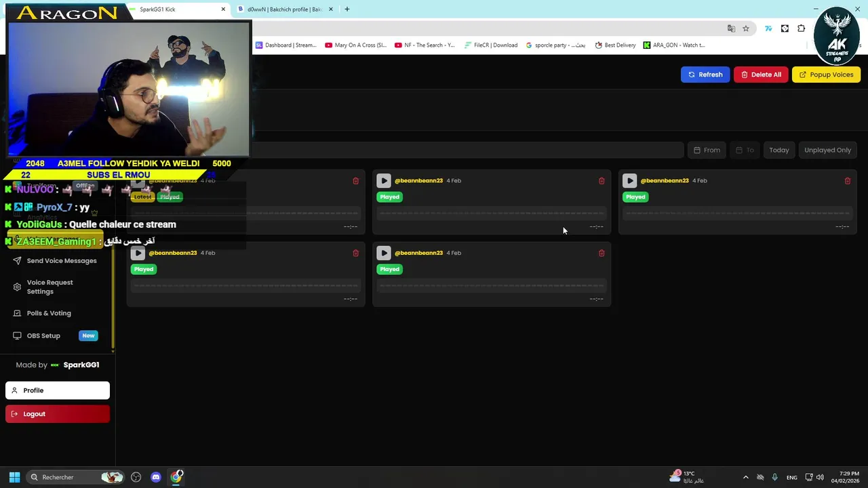Open the From date picker
The height and width of the screenshot is (488, 868).
pos(707,150)
